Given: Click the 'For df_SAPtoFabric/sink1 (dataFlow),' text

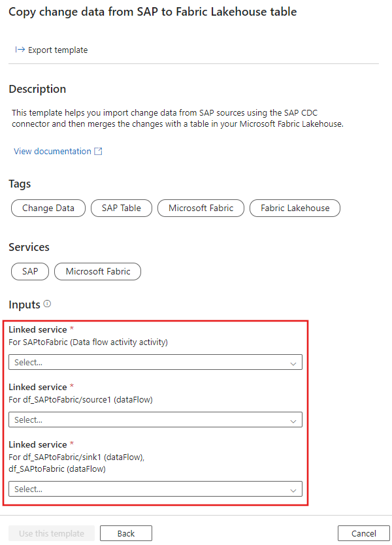Looking at the screenshot, I should [x=76, y=457].
